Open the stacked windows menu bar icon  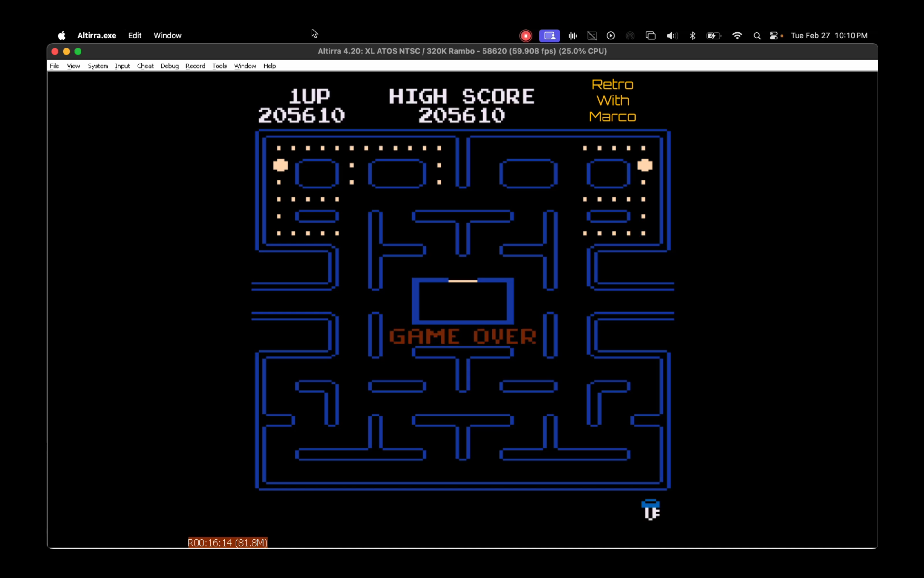(x=651, y=36)
